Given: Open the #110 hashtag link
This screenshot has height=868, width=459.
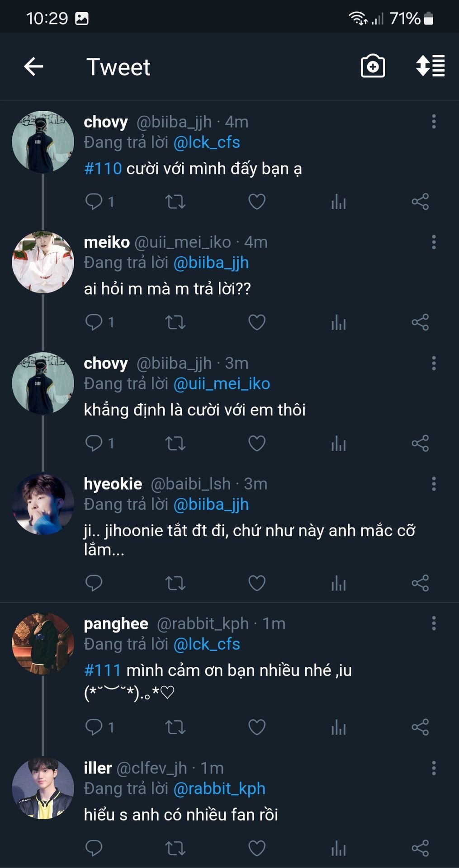Looking at the screenshot, I should pos(103,169).
